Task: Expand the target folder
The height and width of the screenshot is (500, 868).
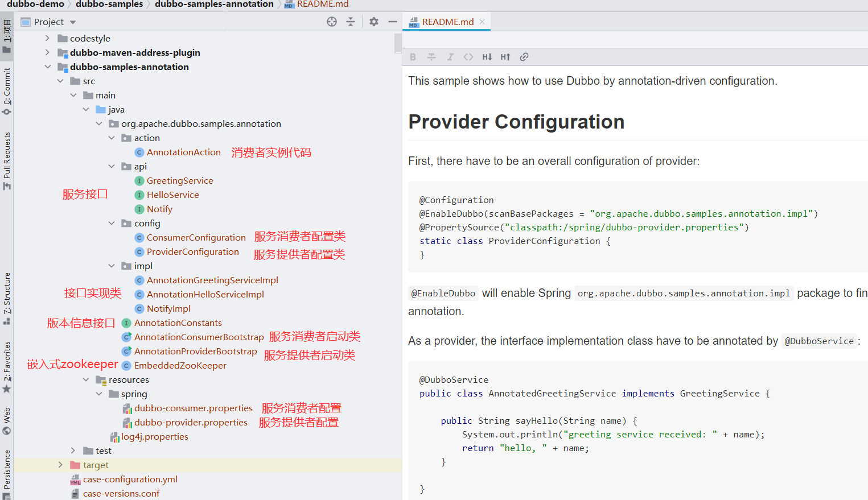Action: (60, 465)
